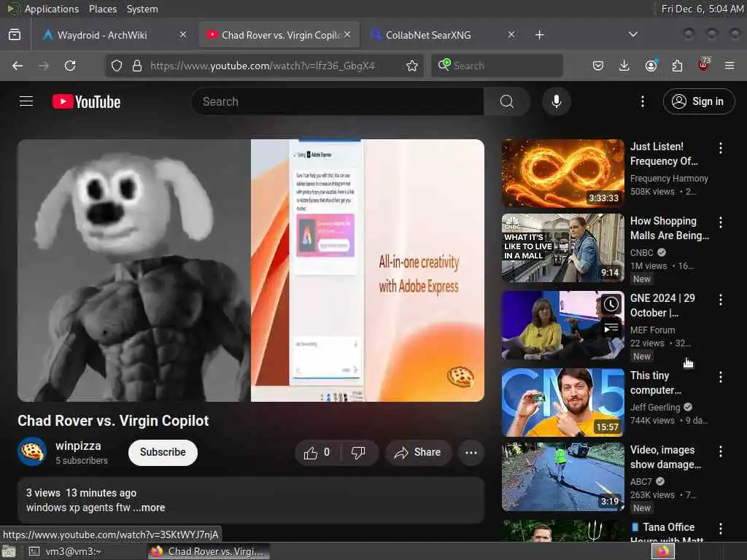This screenshot has height=560, width=747.
Task: Bookmark this page with the star
Action: (x=412, y=66)
